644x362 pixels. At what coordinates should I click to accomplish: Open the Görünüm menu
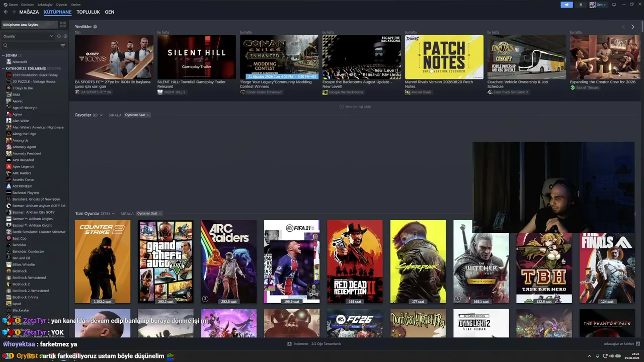[28, 5]
